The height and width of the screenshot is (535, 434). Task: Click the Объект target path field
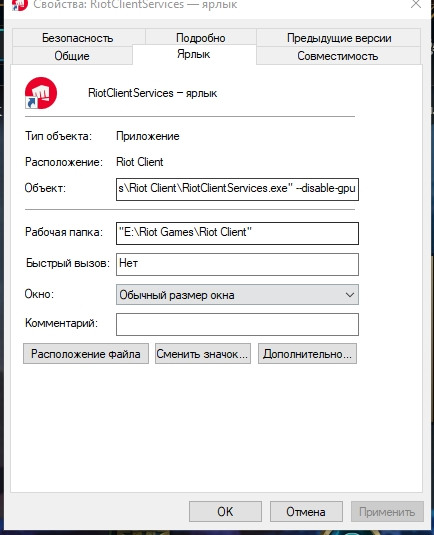pyautogui.click(x=237, y=189)
